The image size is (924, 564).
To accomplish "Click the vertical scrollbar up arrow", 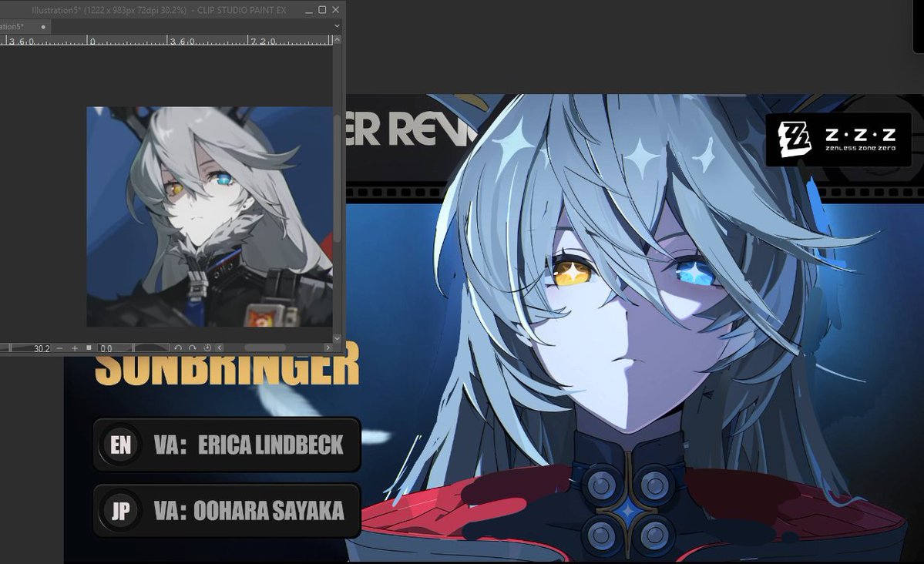I will tap(337, 40).
